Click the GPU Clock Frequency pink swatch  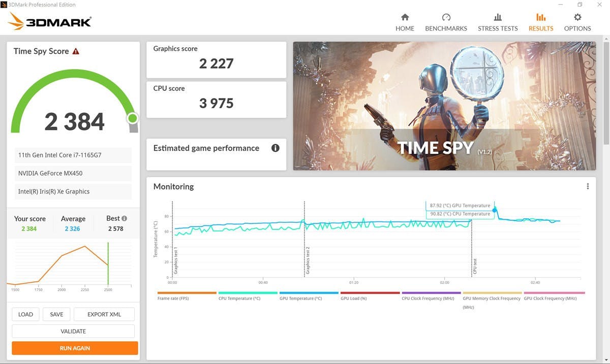[554, 293]
